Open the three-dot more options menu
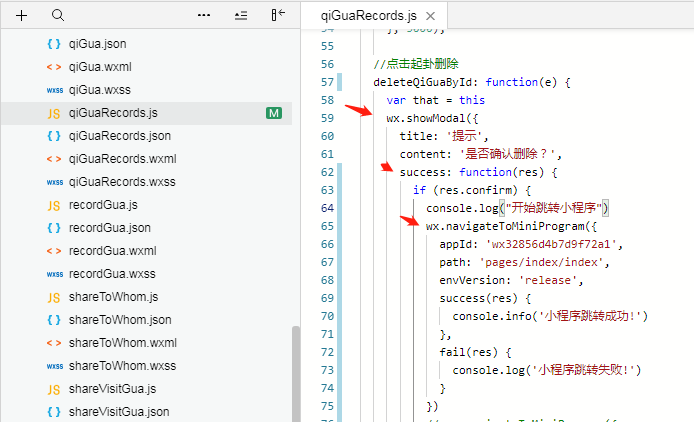 (x=204, y=16)
